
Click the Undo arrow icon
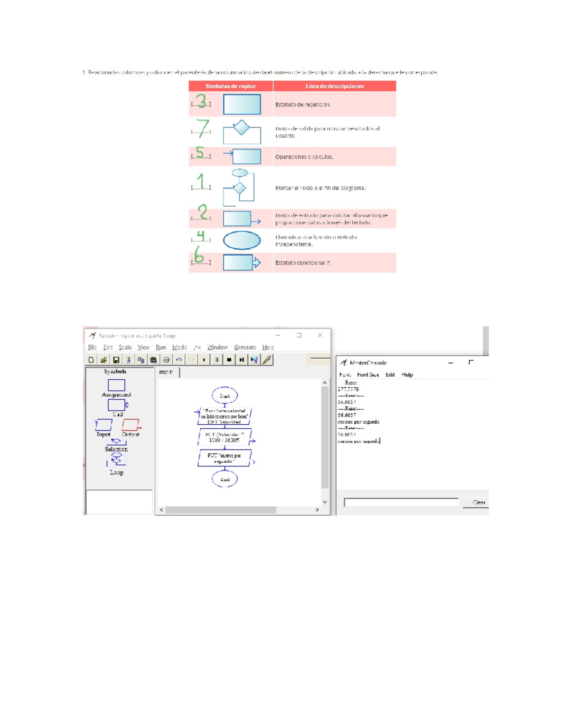coord(179,360)
